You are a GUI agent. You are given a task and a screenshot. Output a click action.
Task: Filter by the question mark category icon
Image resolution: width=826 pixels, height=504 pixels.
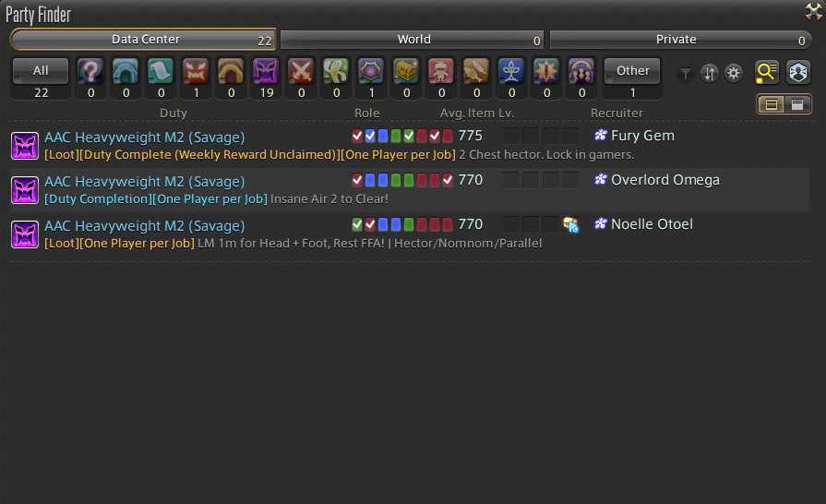coord(90,71)
